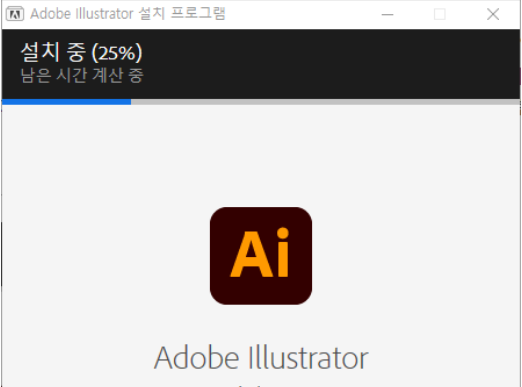Click the 'Adobe Illustrator' product name text
522x387 pixels.
261,358
